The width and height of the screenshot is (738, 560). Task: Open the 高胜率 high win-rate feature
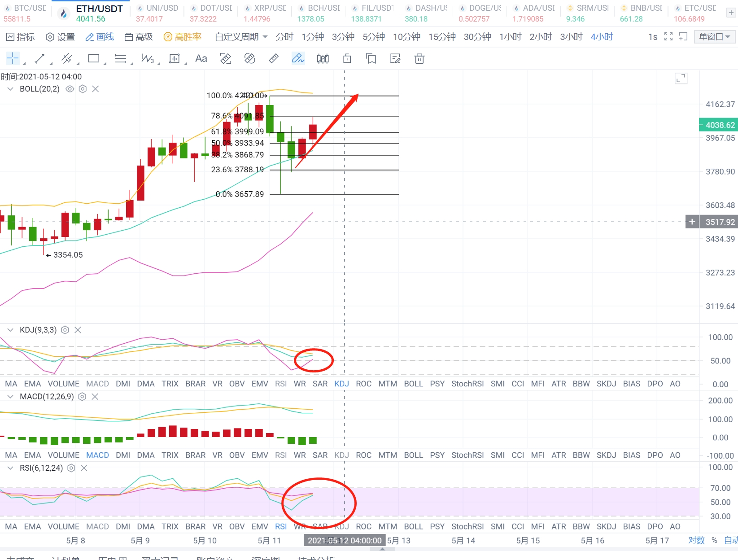pyautogui.click(x=183, y=37)
